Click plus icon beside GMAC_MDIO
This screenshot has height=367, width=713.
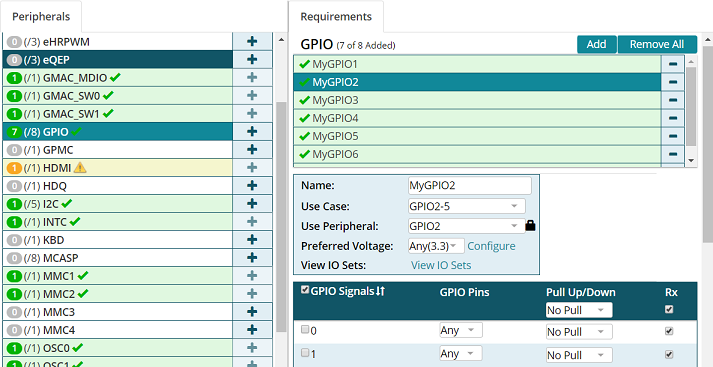[x=252, y=78]
